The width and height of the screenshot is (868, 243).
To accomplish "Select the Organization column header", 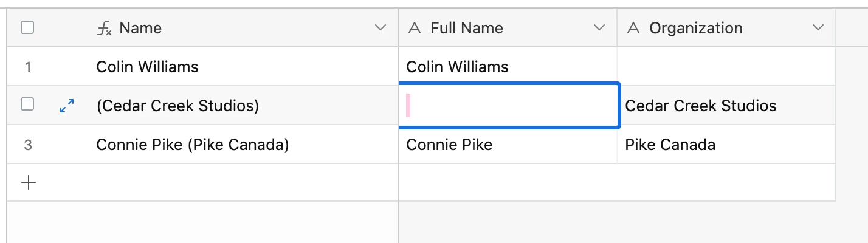I will (x=695, y=28).
